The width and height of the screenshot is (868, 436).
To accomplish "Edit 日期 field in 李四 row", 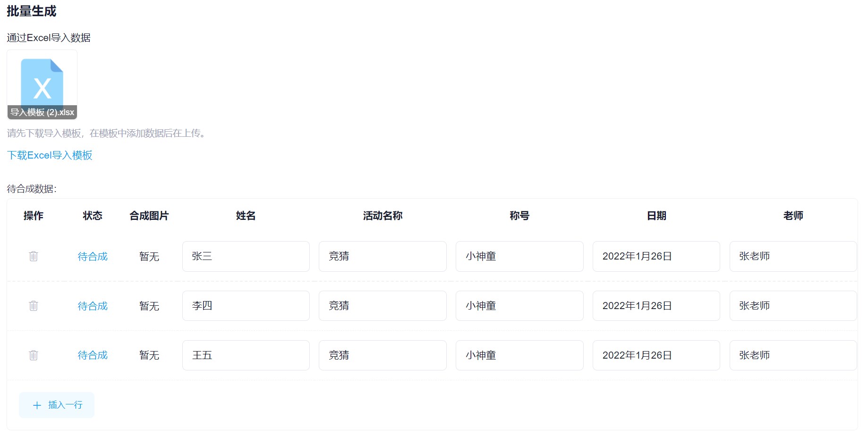I will [x=656, y=306].
